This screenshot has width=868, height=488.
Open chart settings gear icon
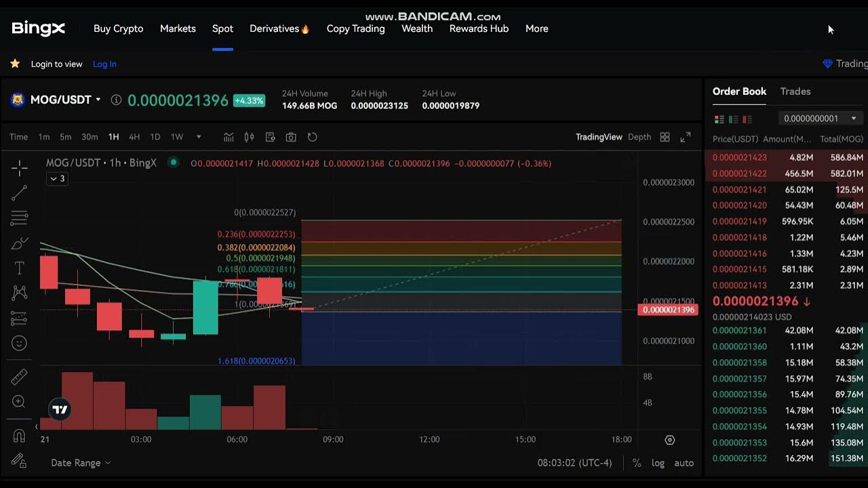[x=670, y=440]
